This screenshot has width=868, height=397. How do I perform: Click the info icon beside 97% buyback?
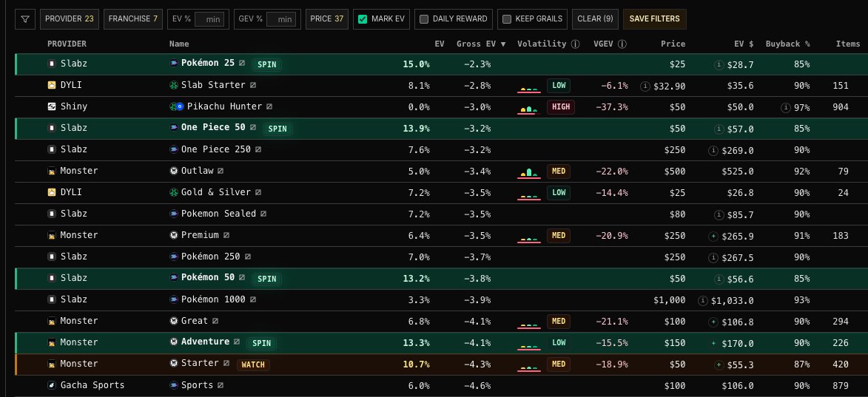pyautogui.click(x=786, y=107)
